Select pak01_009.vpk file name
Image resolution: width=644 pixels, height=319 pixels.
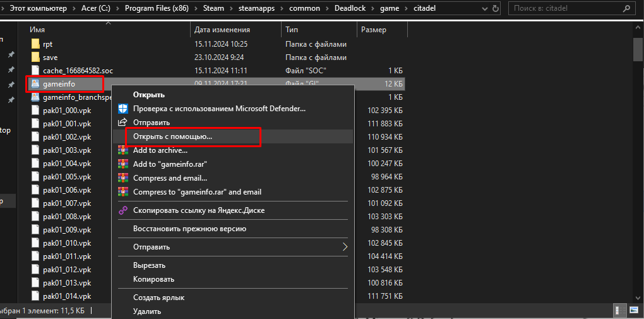pyautogui.click(x=66, y=230)
